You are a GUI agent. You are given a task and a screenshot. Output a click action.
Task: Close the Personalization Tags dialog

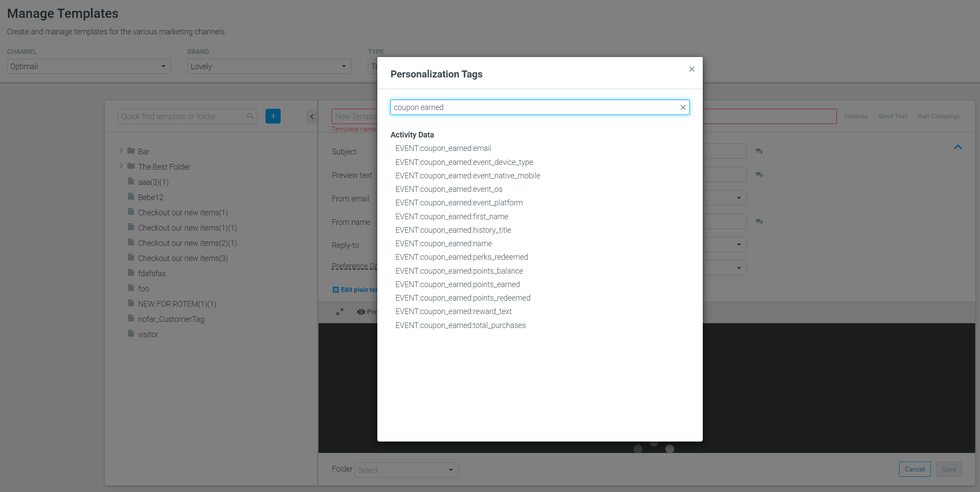pos(691,69)
